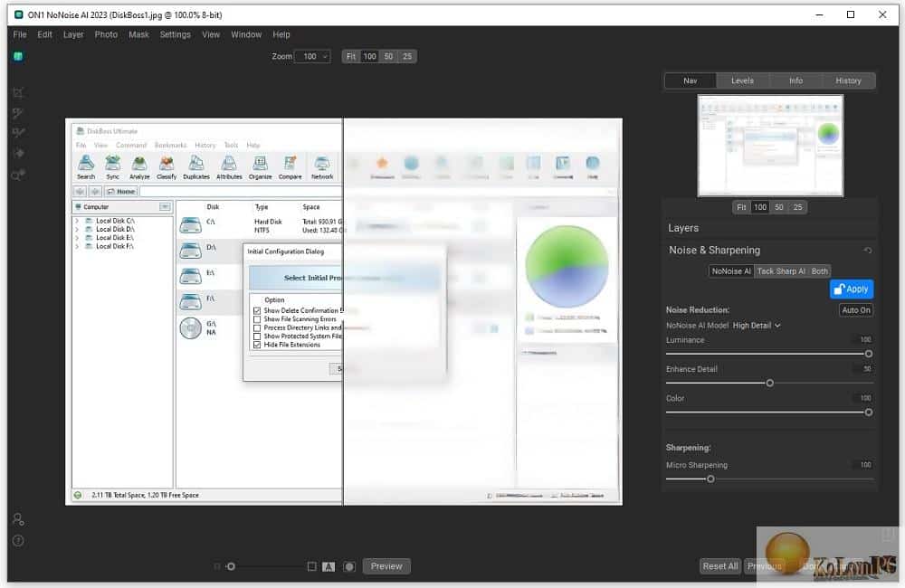905x588 pixels.
Task: Click the Reset All button
Action: [720, 566]
